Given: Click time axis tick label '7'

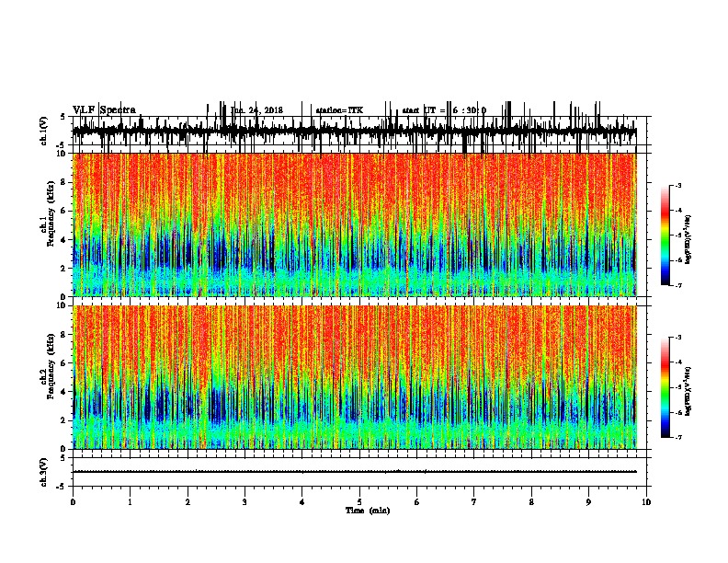Looking at the screenshot, I should (x=474, y=502).
